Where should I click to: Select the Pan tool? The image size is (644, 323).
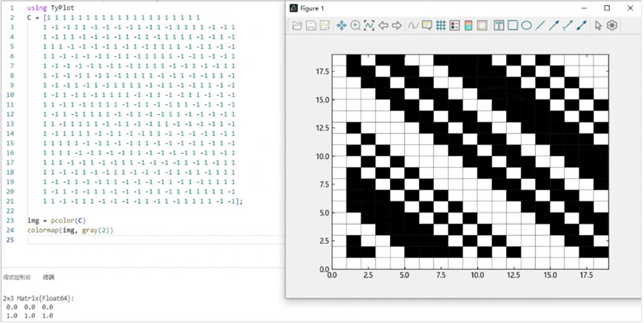(x=341, y=25)
